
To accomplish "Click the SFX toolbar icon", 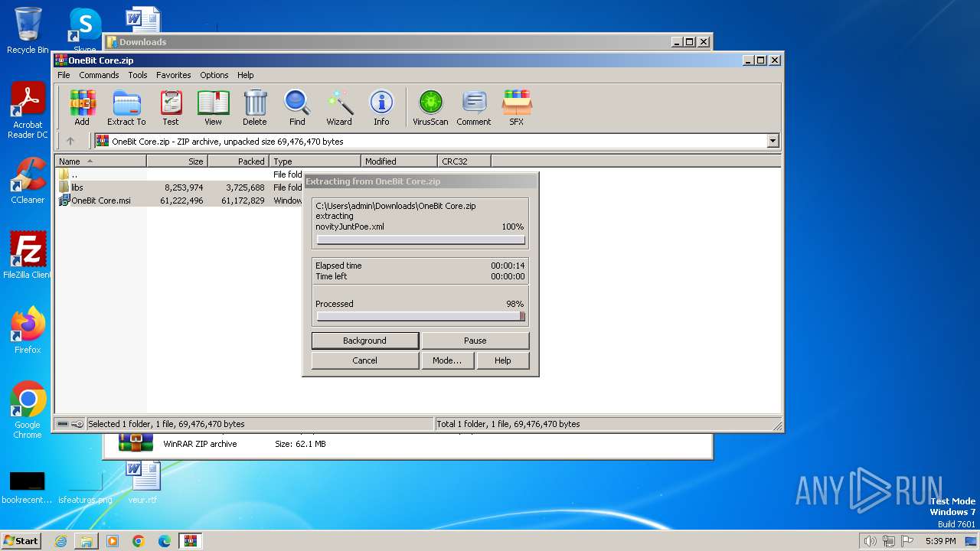I will (x=517, y=107).
